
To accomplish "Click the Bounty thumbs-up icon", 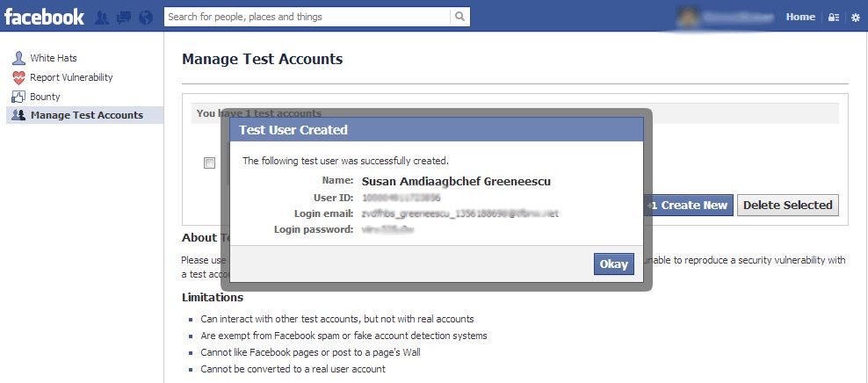I will (x=18, y=97).
